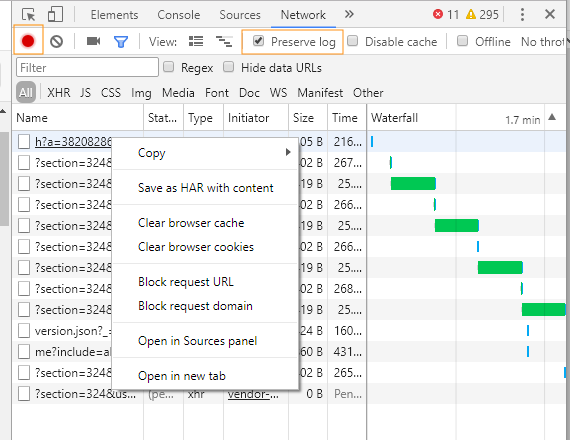The image size is (570, 440).
Task: Expand more DevTools tabs chevron
Action: 349,14
